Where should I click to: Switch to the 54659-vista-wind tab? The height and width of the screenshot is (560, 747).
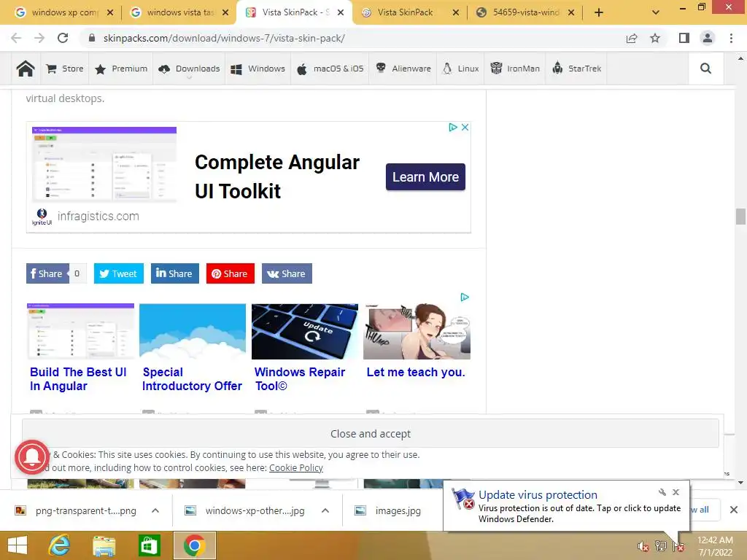526,12
